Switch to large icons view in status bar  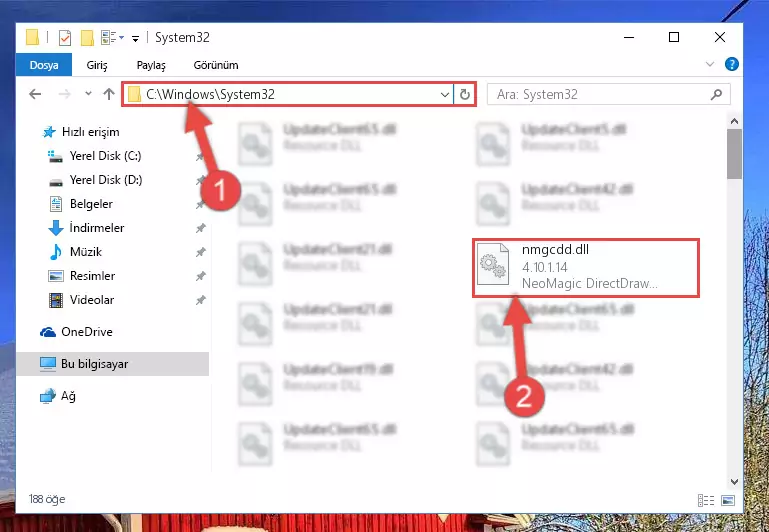tap(728, 500)
